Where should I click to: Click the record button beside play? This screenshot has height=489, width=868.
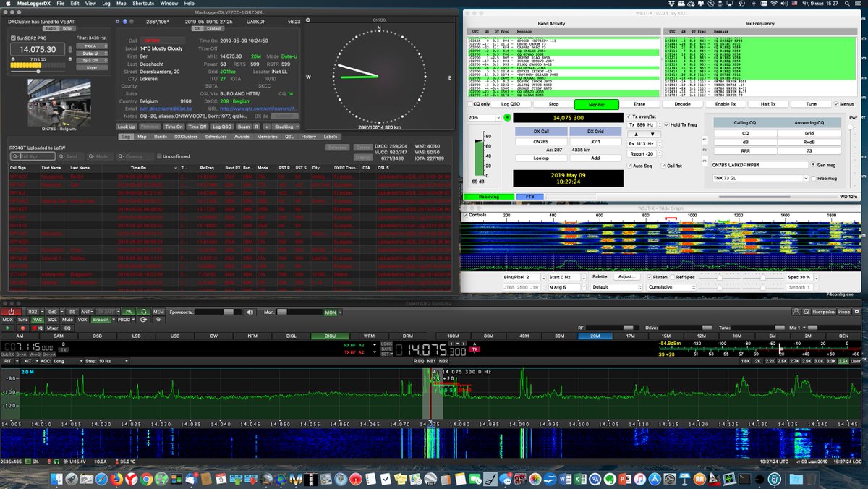pyautogui.click(x=21, y=328)
